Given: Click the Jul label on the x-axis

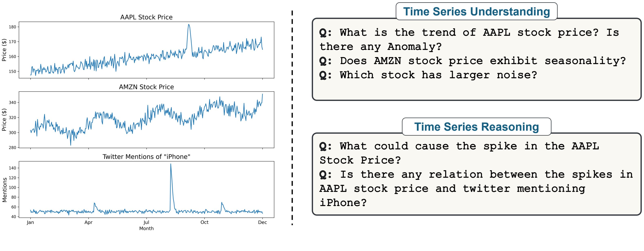Looking at the screenshot, I should click(x=146, y=222).
